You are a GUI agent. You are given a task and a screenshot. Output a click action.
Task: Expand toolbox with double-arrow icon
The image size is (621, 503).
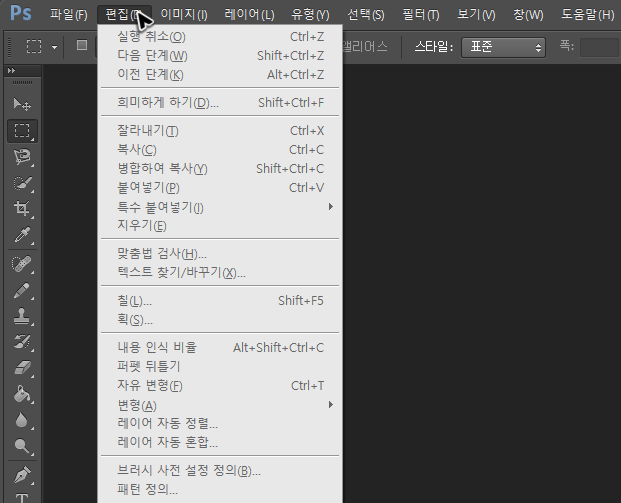coord(11,70)
